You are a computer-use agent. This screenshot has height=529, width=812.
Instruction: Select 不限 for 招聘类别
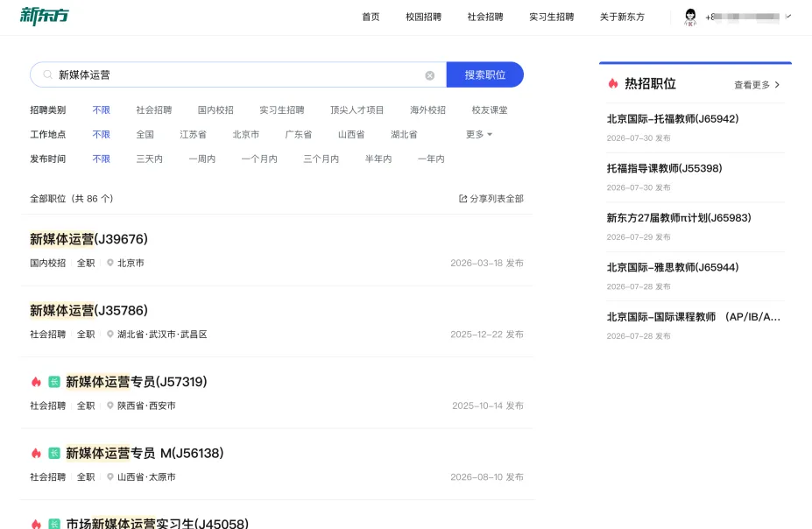point(102,110)
